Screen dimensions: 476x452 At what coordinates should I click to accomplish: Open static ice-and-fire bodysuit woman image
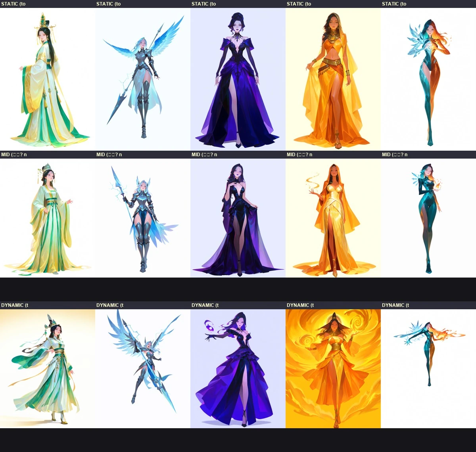click(428, 79)
